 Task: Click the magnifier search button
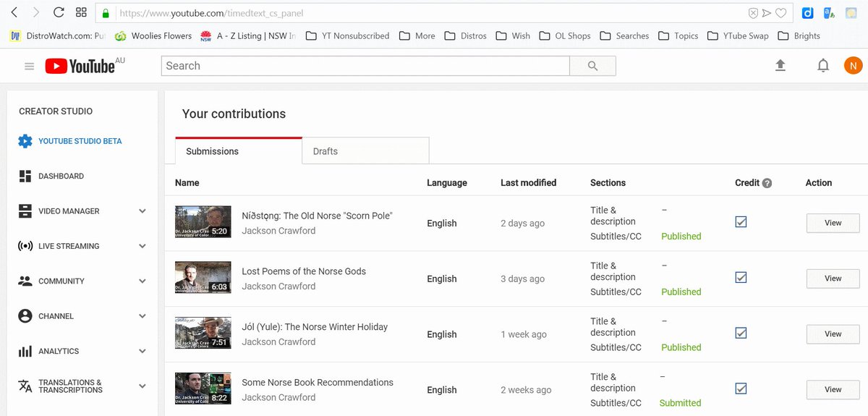[593, 66]
